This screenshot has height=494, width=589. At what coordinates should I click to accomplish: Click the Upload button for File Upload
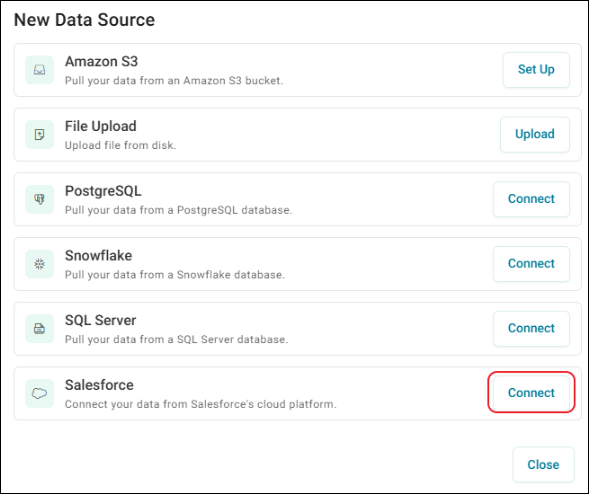(535, 134)
